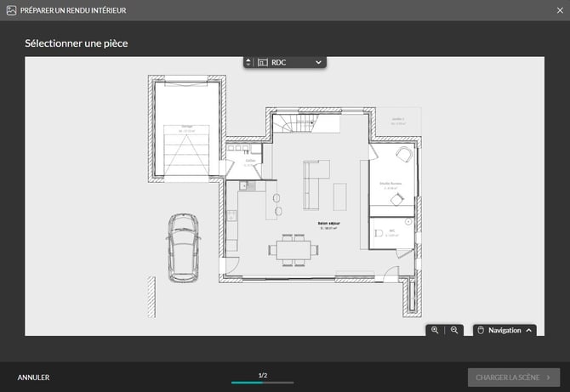Click the zoom in magnifier icon
Image resolution: width=570 pixels, height=392 pixels.
pyautogui.click(x=435, y=330)
